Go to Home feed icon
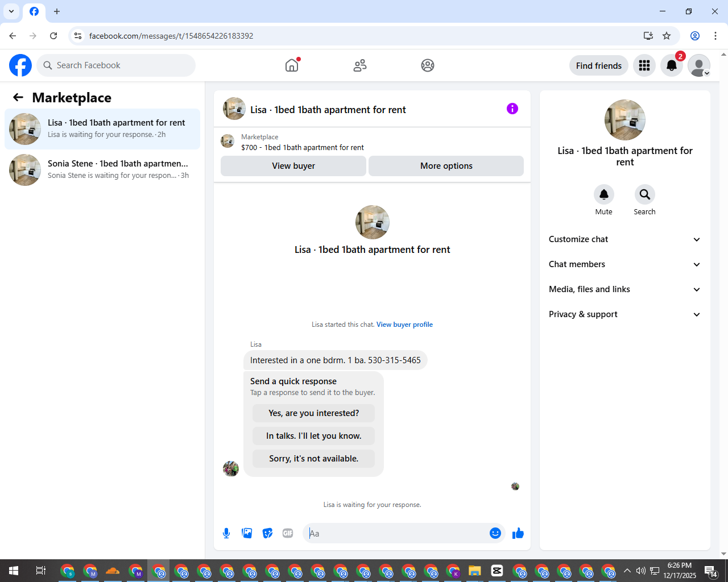Viewport: 728px width, 582px height. pos(292,65)
